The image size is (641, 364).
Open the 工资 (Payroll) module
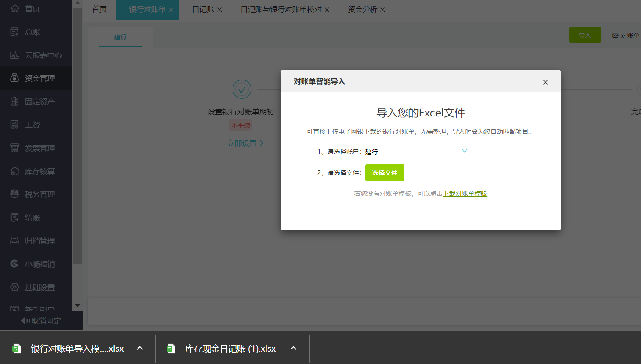coord(33,124)
